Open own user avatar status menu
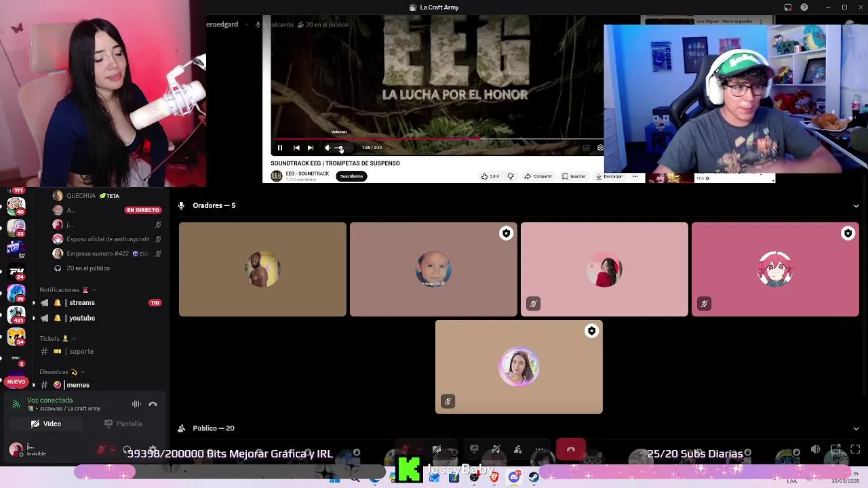 click(x=16, y=449)
